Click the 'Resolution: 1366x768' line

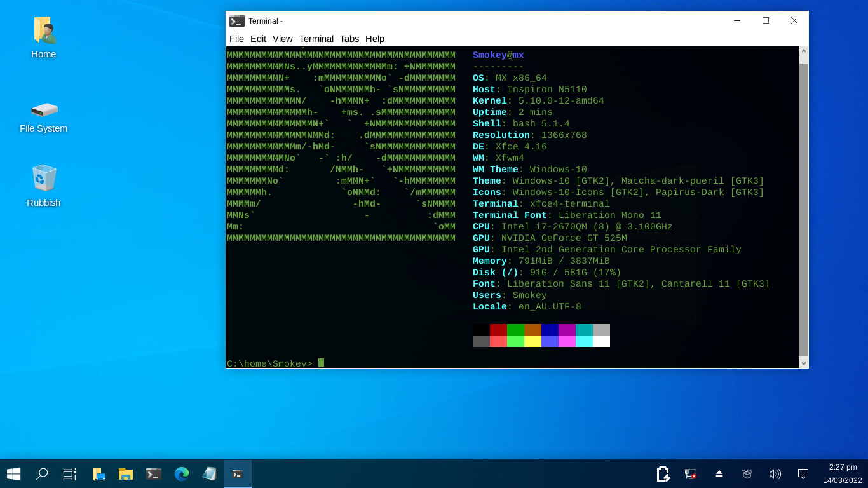(x=530, y=135)
